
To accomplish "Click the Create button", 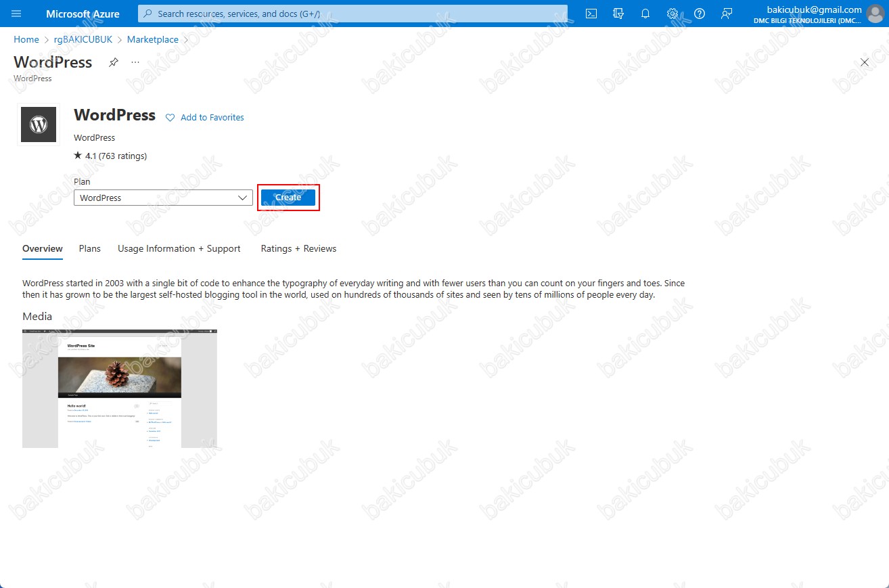I will 288,198.
